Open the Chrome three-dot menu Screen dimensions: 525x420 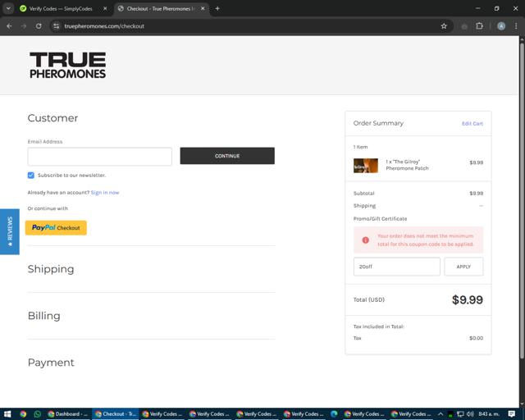point(516,26)
